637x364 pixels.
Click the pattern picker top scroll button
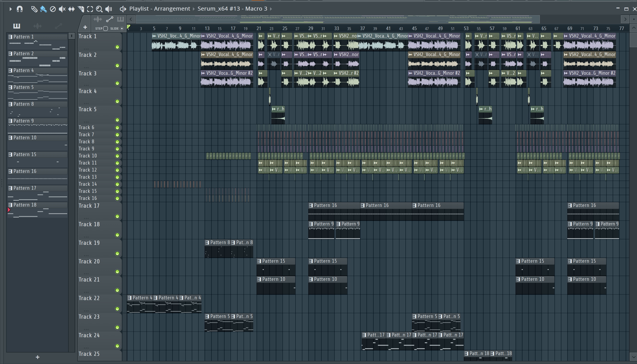(x=71, y=36)
